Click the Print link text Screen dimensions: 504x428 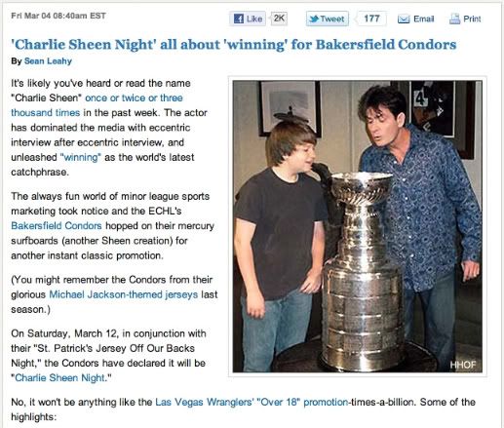(472, 19)
